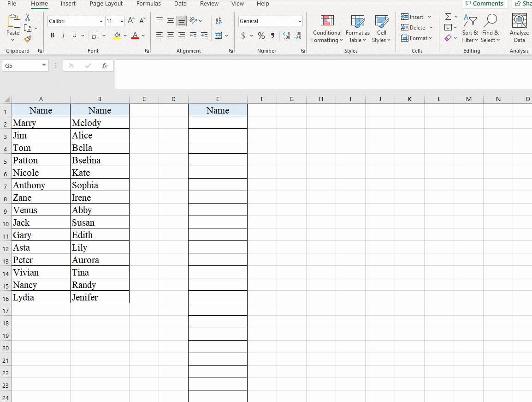Toggle italic formatting

click(x=64, y=36)
